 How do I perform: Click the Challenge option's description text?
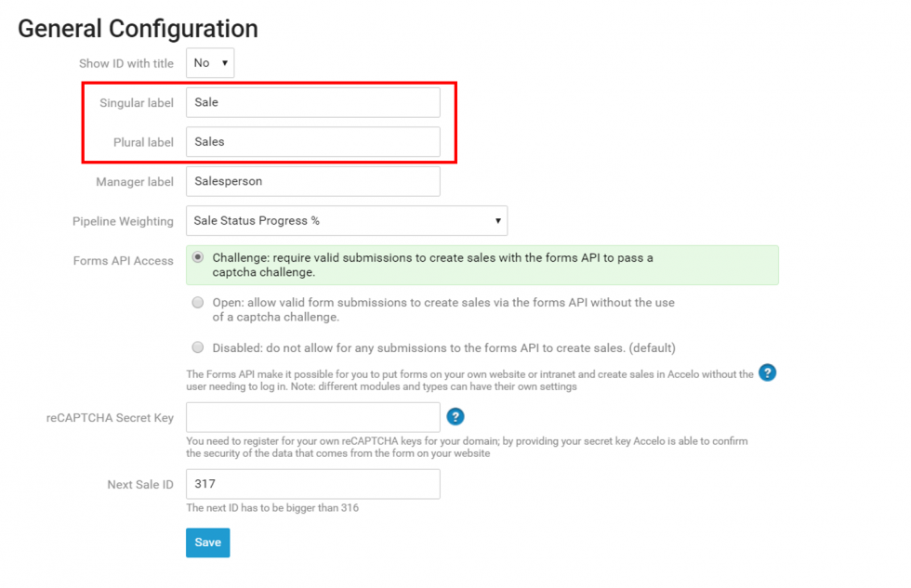(x=432, y=265)
